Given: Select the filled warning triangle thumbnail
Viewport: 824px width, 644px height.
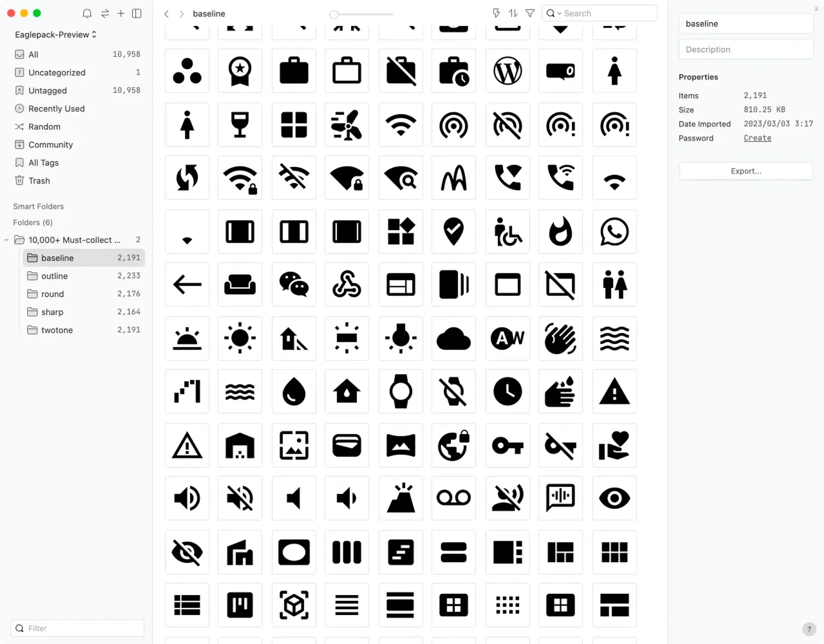Looking at the screenshot, I should pos(614,391).
